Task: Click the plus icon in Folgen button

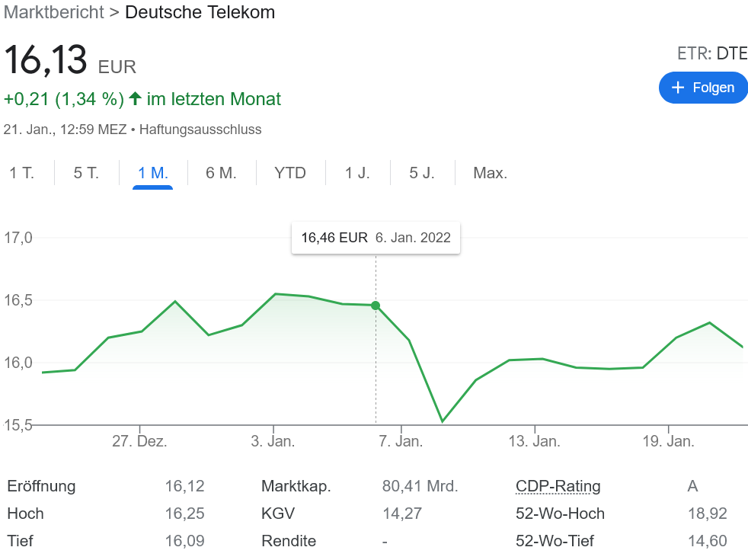Action: [678, 88]
